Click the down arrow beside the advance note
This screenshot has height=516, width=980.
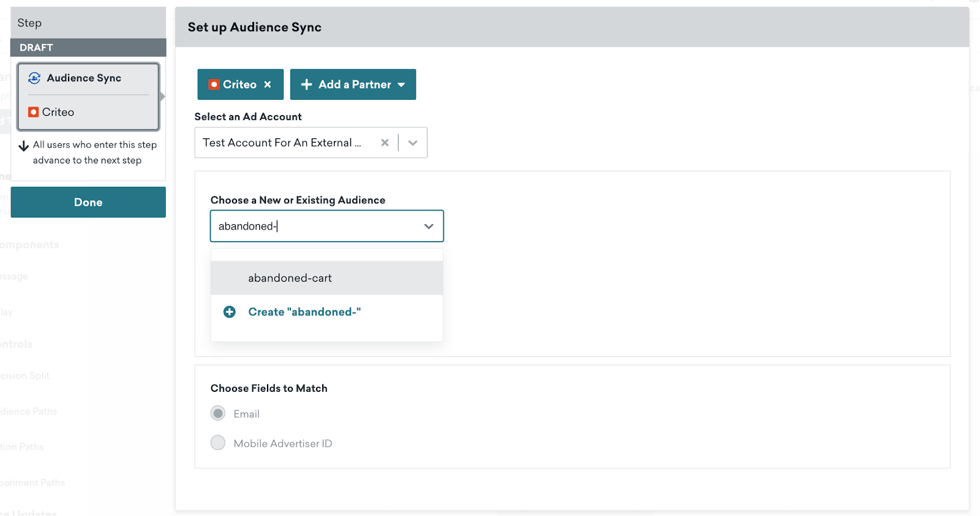(x=24, y=146)
